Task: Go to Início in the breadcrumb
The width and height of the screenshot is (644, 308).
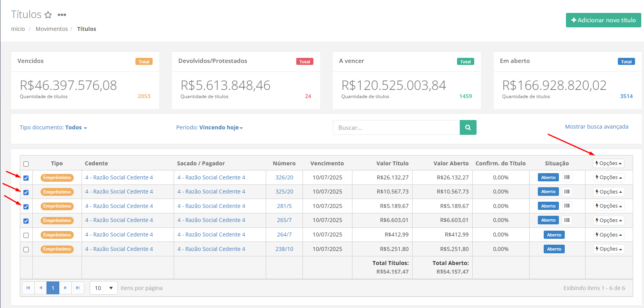Action: pyautogui.click(x=18, y=29)
